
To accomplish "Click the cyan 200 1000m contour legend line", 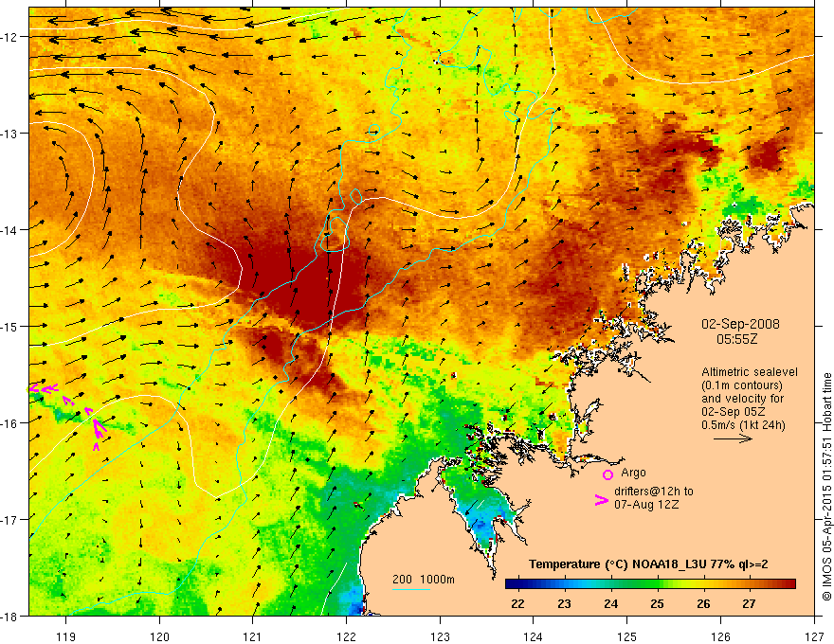I will coord(411,589).
